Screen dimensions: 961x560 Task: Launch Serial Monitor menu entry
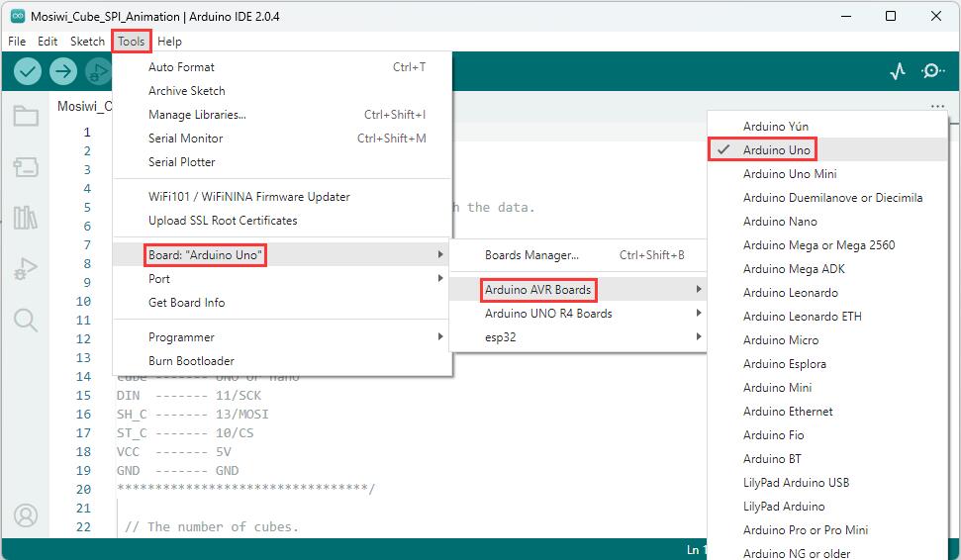(282, 139)
